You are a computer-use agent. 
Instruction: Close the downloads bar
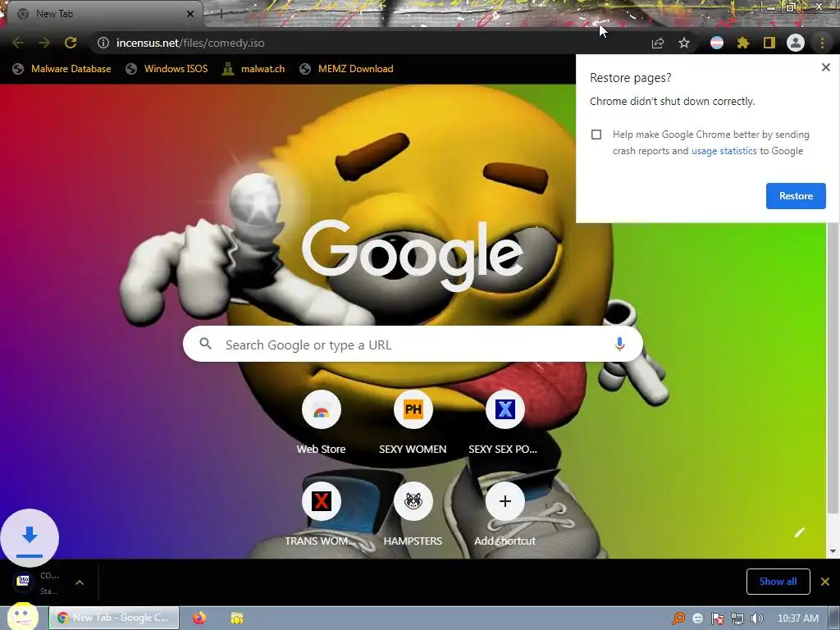pyautogui.click(x=825, y=582)
